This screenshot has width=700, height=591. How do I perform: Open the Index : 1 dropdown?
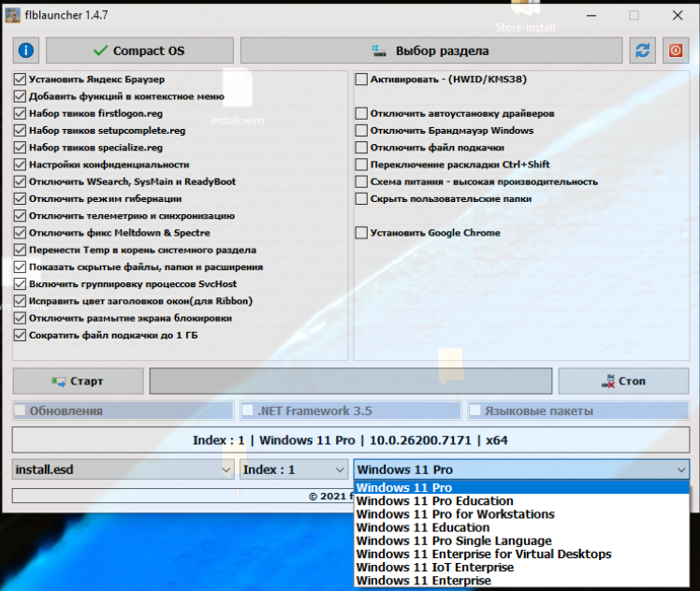coord(294,469)
